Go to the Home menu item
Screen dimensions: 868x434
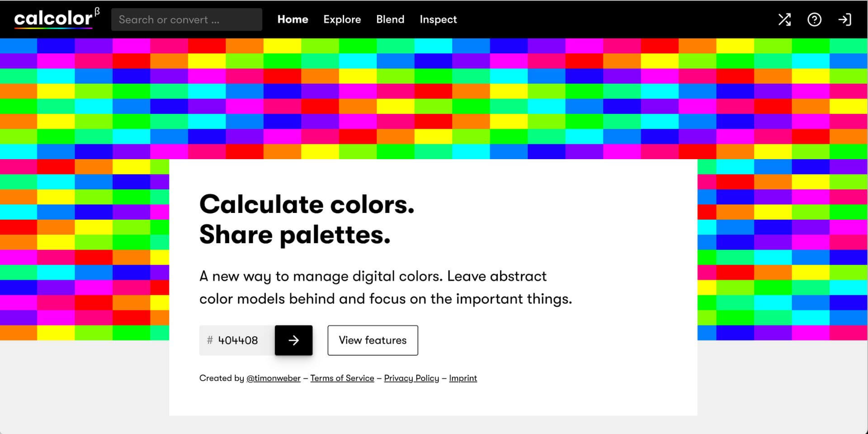click(292, 19)
